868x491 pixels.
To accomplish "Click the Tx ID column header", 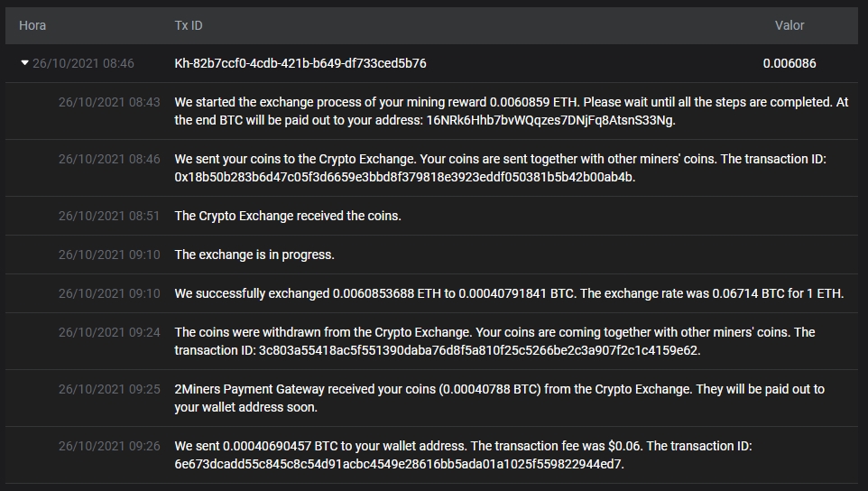I will click(189, 25).
